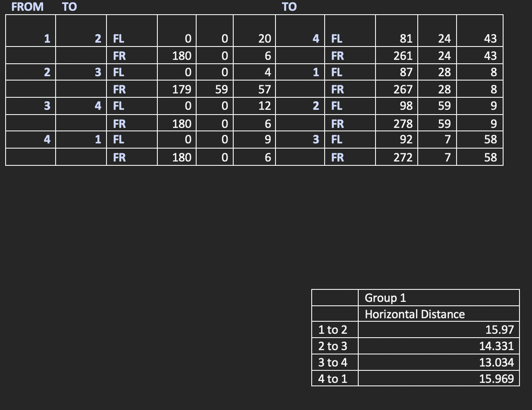Screen dimensions: 532x410
Task: Click the FR label beneath the first FL row
Action: click(x=120, y=56)
